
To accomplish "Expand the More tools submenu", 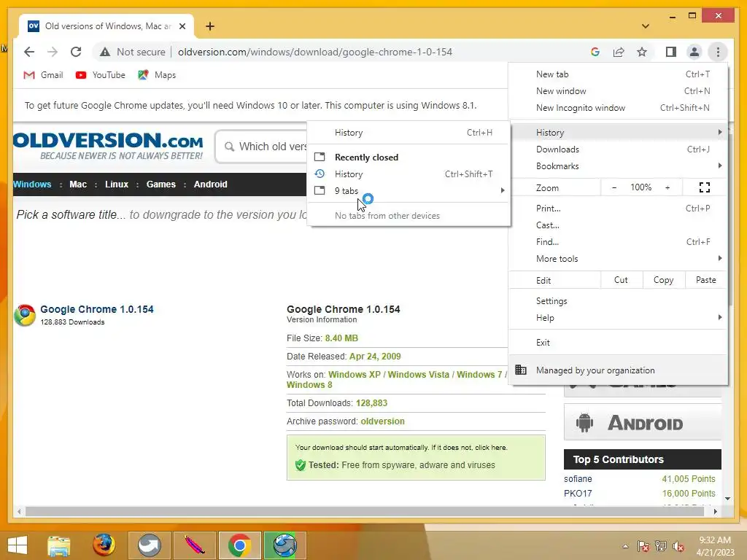I will [618, 259].
